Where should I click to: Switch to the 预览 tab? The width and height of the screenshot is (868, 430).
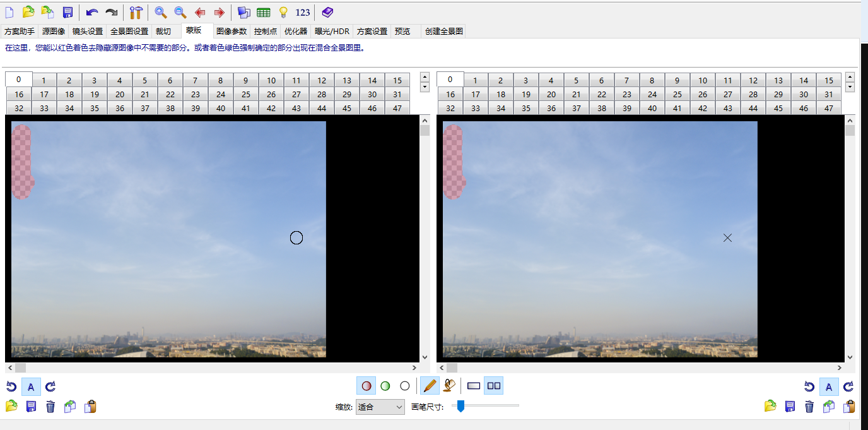pos(402,31)
